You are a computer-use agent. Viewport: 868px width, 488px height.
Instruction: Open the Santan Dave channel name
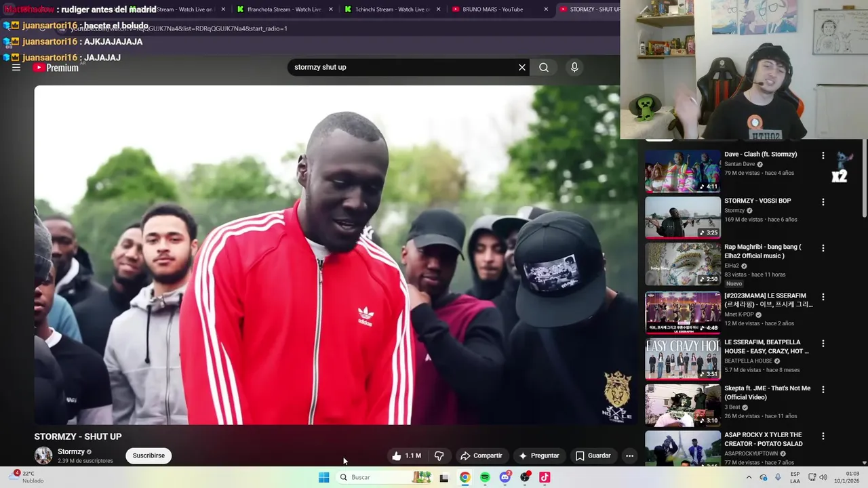(740, 164)
